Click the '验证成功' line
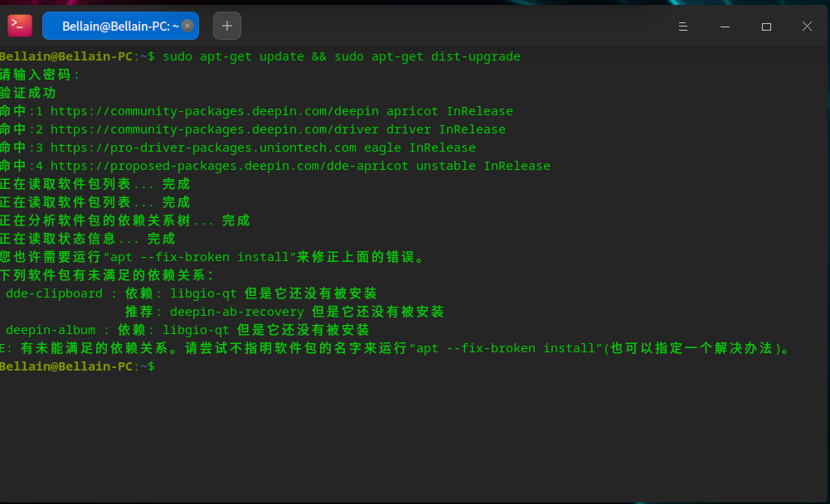The width and height of the screenshot is (830, 504). pos(28,93)
